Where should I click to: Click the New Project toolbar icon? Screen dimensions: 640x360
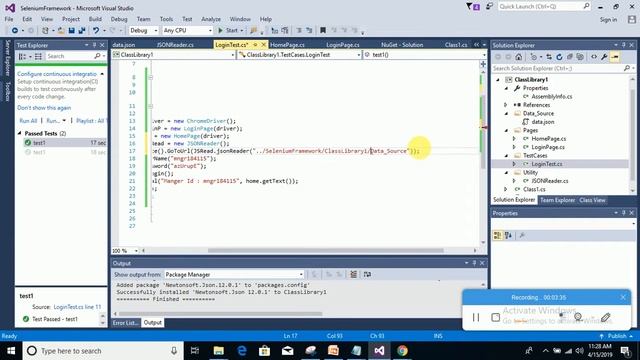(45, 31)
